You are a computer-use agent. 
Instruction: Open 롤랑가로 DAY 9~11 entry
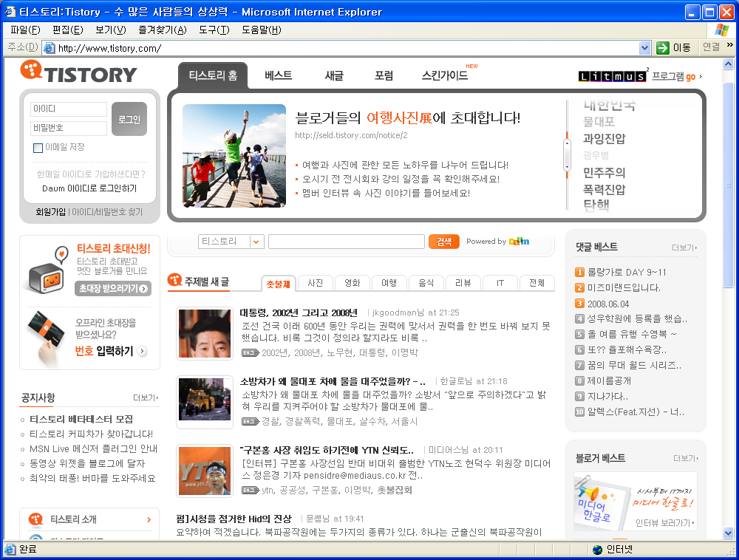[x=627, y=272]
